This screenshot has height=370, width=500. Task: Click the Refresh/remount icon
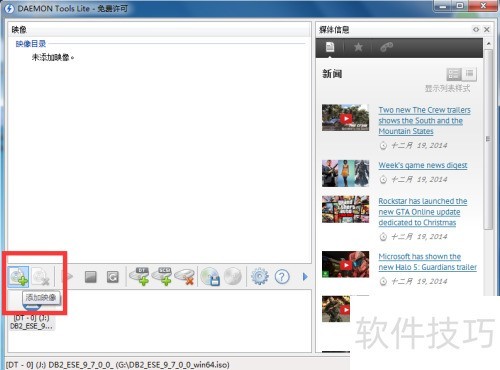click(113, 277)
